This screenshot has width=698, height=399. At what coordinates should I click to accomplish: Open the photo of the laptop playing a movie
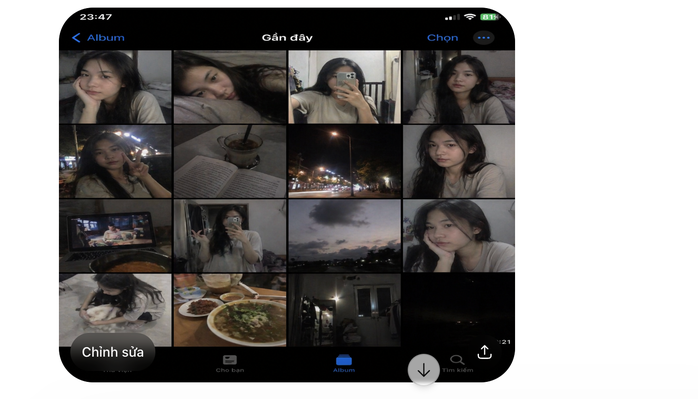click(115, 236)
